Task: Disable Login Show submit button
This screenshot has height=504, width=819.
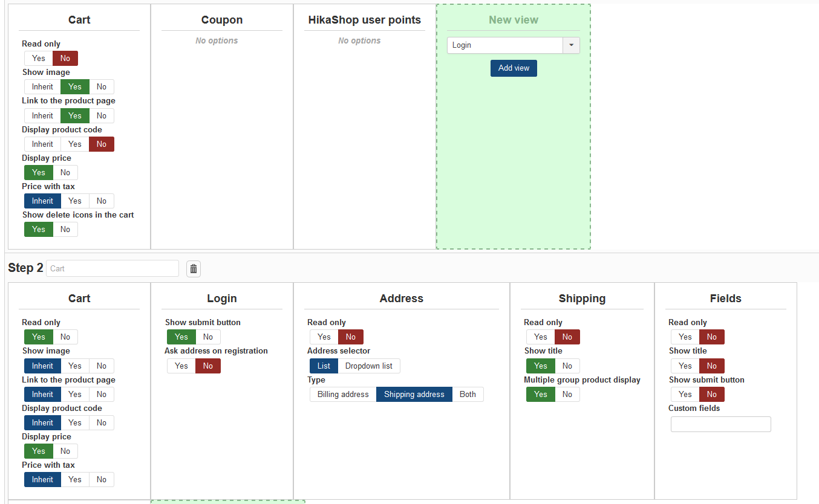Action: pyautogui.click(x=208, y=337)
